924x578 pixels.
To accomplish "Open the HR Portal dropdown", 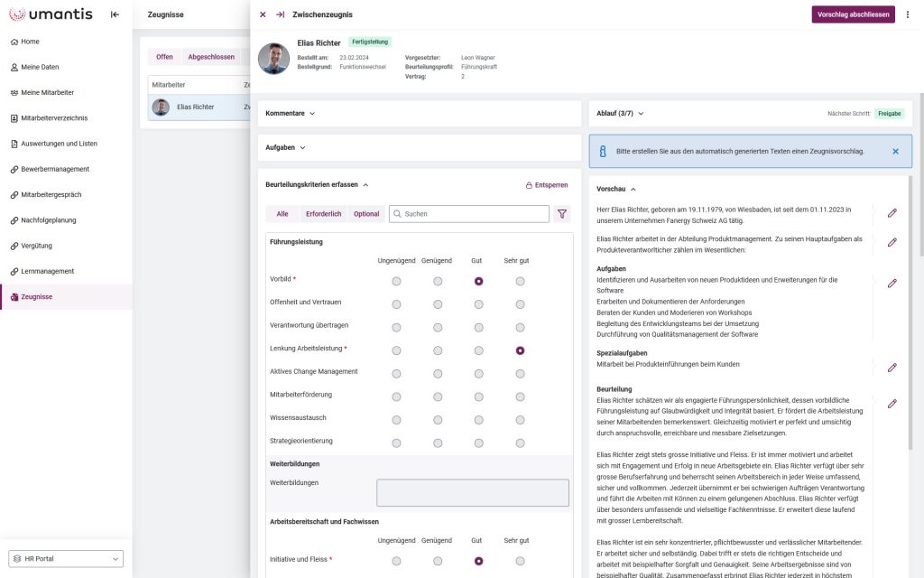I will [65, 559].
